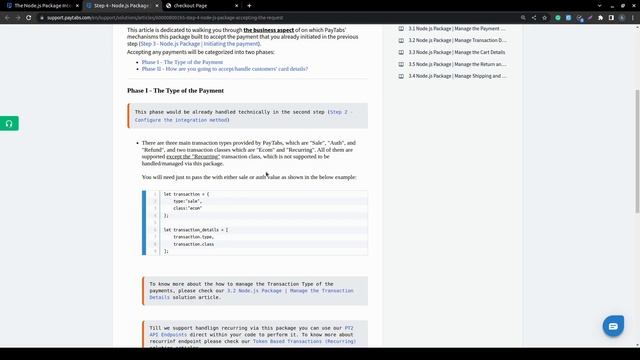
Task: Open the blue chat bubble button
Action: [613, 326]
